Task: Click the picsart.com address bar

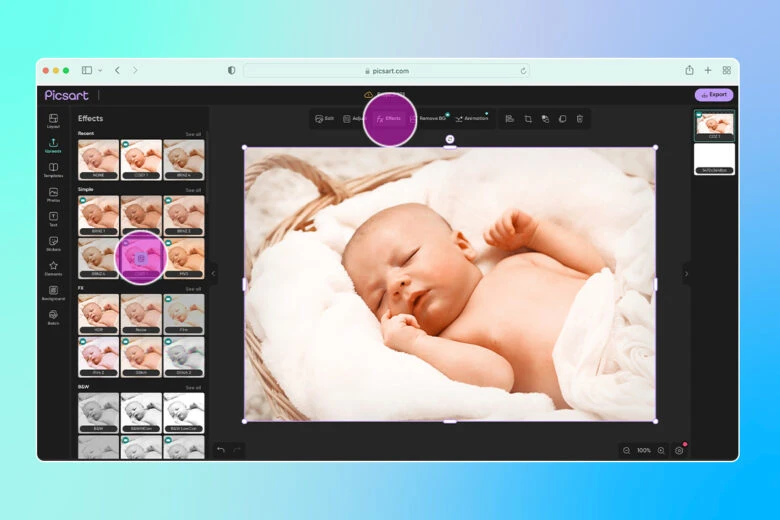Action: (387, 71)
